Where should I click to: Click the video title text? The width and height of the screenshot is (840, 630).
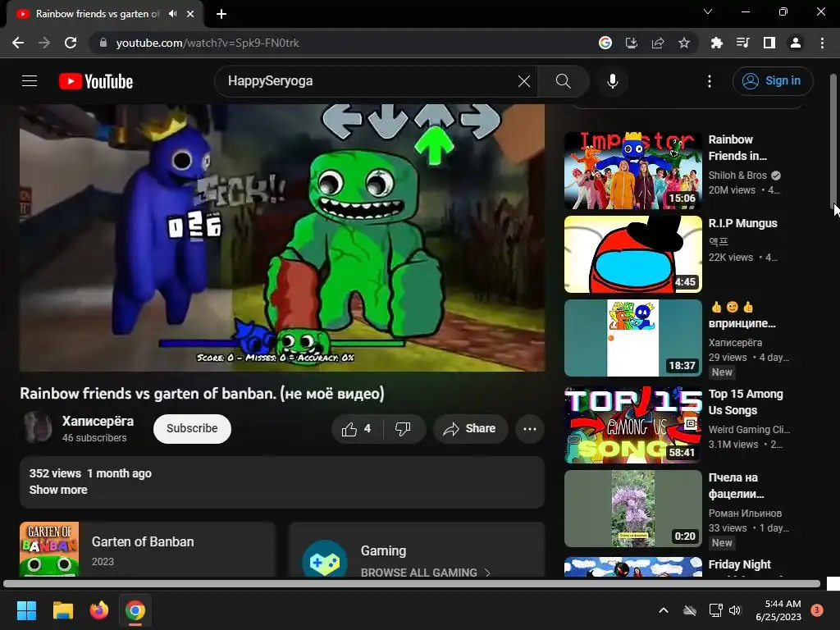202,394
